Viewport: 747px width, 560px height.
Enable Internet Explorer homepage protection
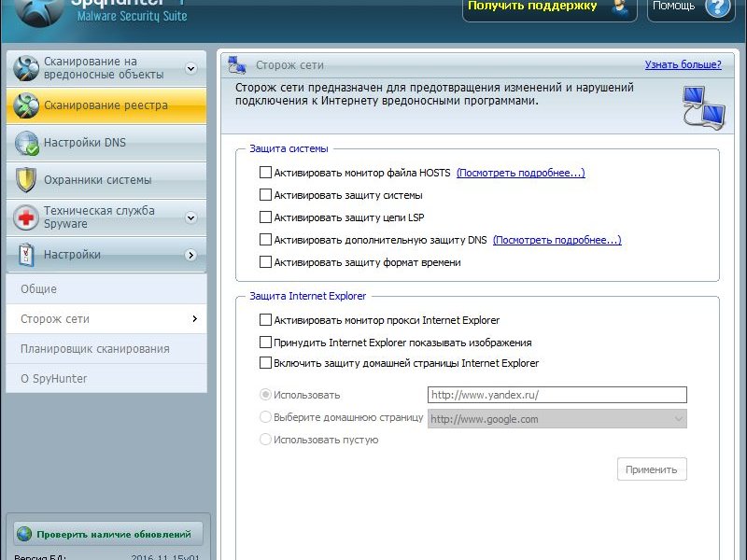(265, 363)
